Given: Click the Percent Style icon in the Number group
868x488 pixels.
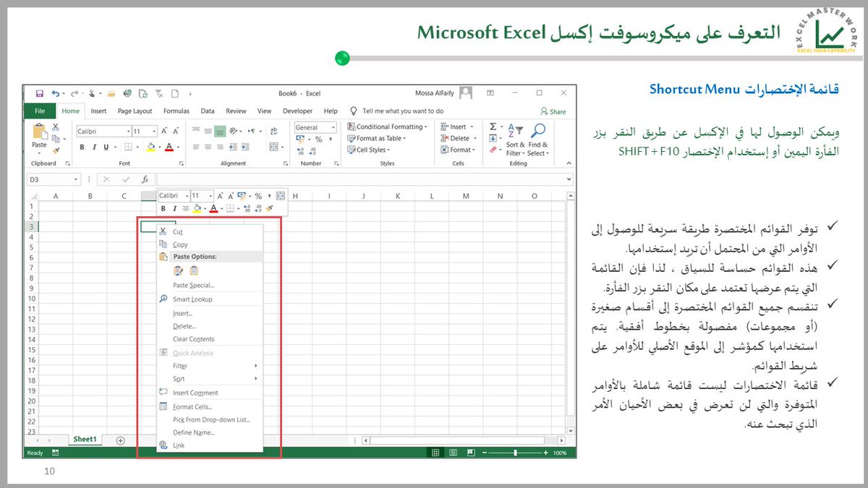Looking at the screenshot, I should [318, 140].
